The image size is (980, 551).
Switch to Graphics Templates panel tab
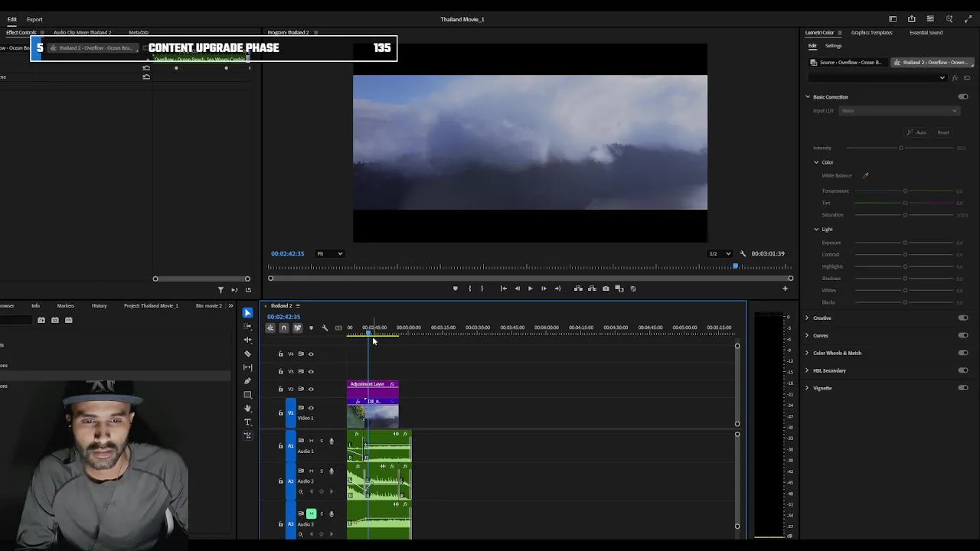(871, 33)
